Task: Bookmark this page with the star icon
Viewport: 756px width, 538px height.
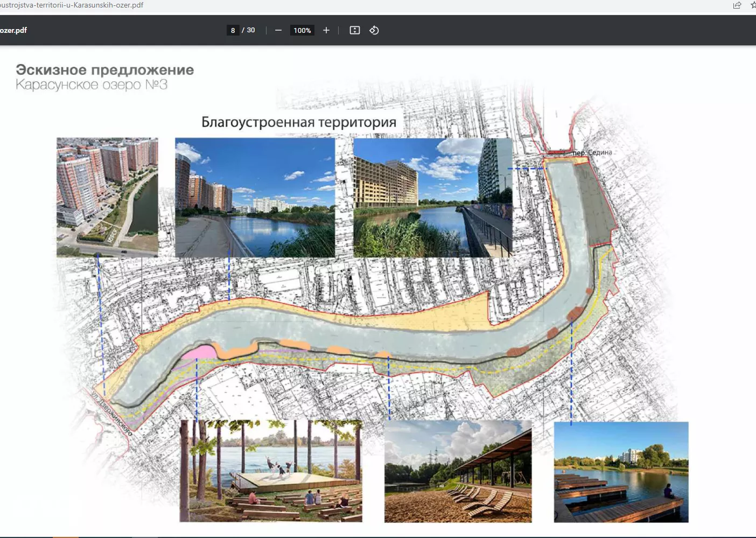Action: (x=752, y=5)
